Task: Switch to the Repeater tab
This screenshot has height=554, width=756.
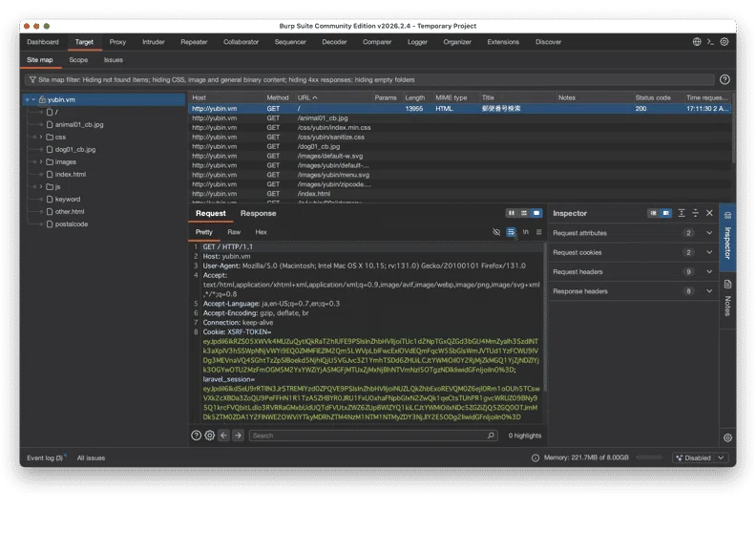Action: (x=194, y=42)
